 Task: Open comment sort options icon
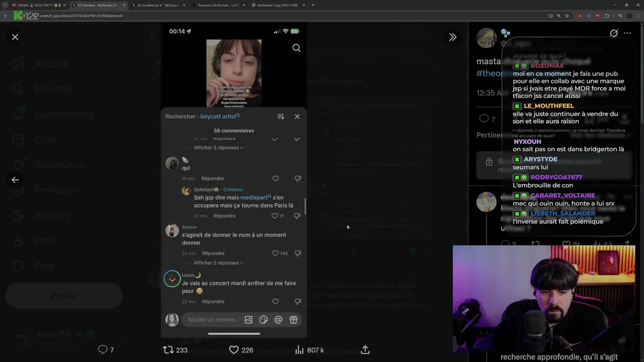click(281, 116)
